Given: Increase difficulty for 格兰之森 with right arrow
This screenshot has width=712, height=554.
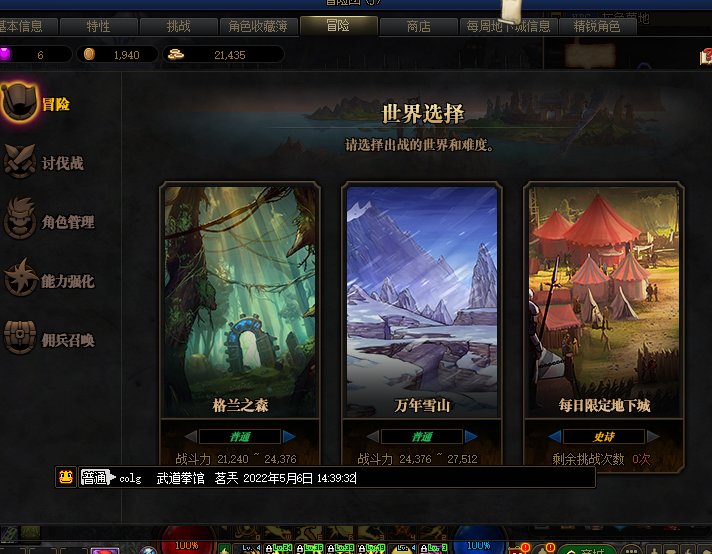Looking at the screenshot, I should click(x=289, y=436).
